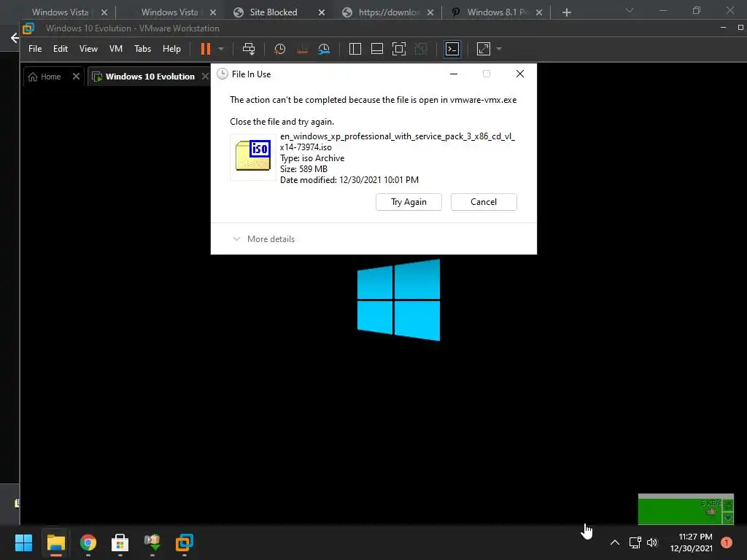Open the snapshot manager icon
Image resolution: width=747 pixels, height=560 pixels.
[324, 49]
